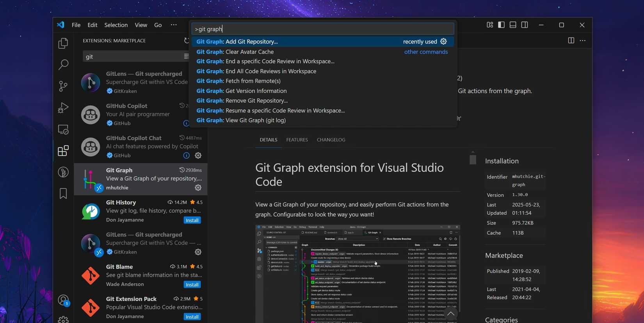Click the scroll-to-top arrow button

coord(451,313)
